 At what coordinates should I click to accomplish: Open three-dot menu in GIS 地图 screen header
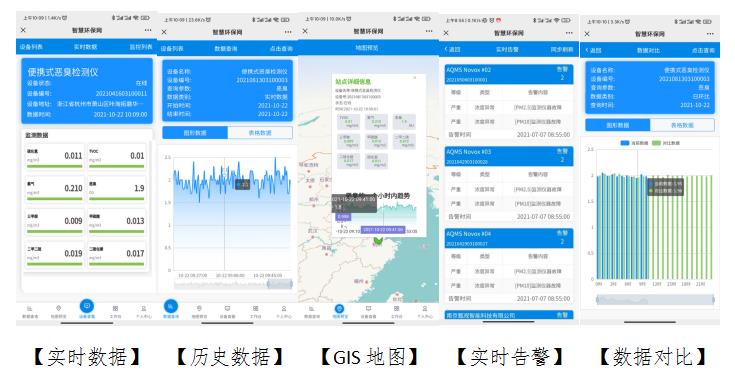(x=429, y=31)
